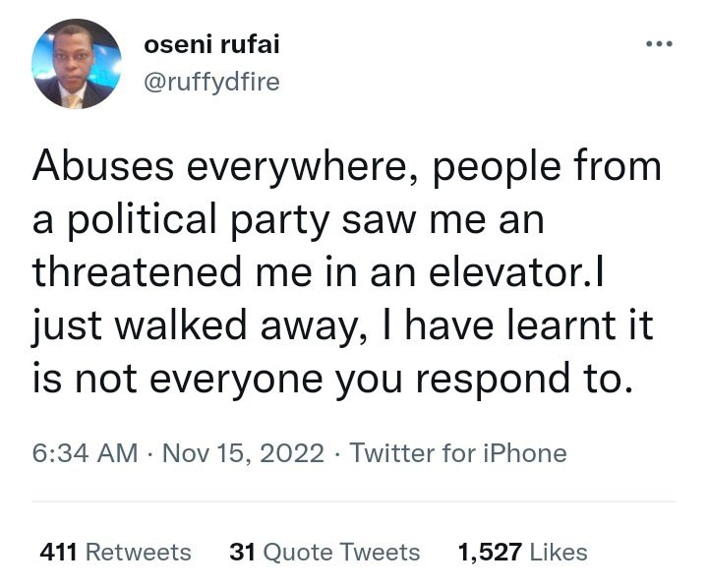Show the 1,527 Likes list
The height and width of the screenshot is (588, 708).
pos(523,552)
